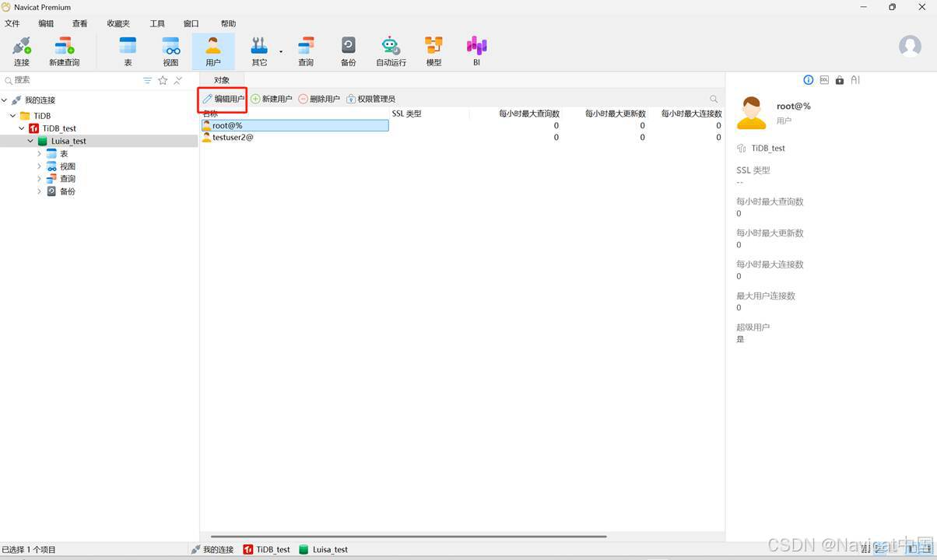Select 视图 in the navigation tree

[x=68, y=166]
